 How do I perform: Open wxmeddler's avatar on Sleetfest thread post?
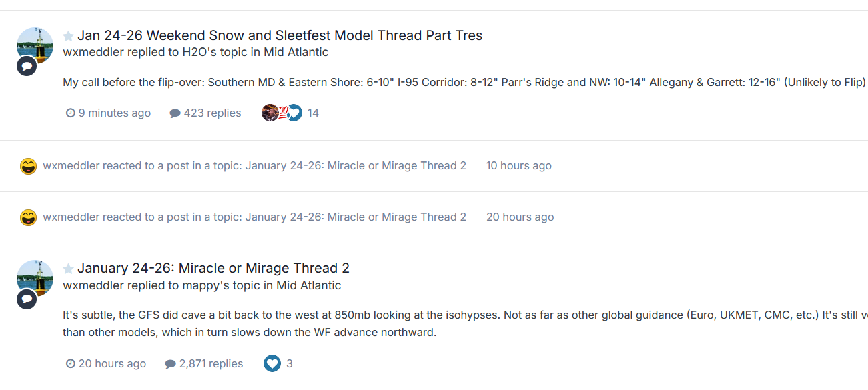coord(35,44)
